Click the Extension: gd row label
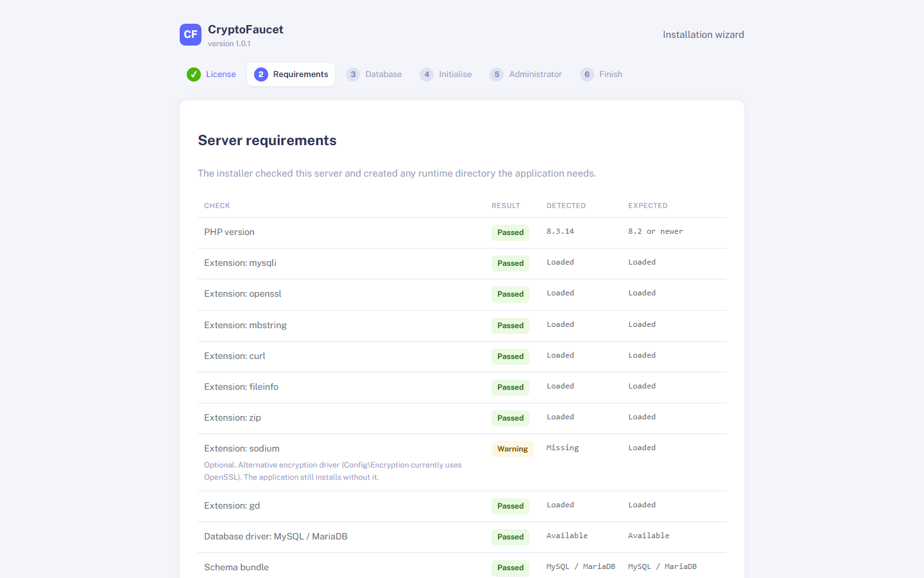 [232, 505]
